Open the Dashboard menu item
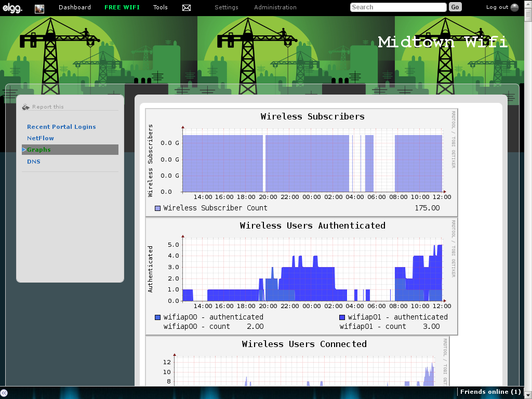The height and width of the screenshot is (399, 532). pyautogui.click(x=75, y=7)
